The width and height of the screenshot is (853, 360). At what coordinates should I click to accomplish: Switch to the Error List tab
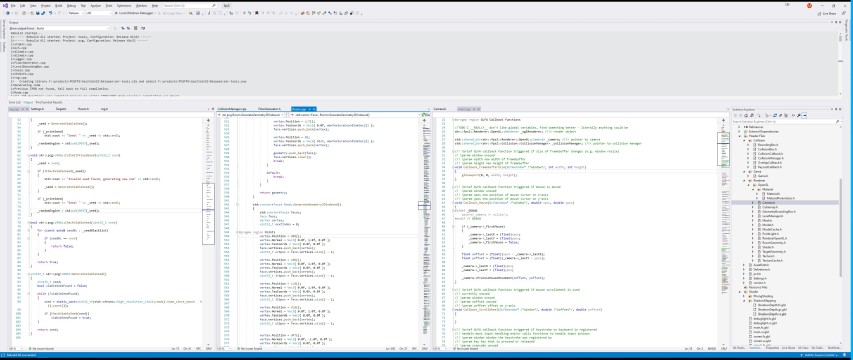pyautogui.click(x=15, y=102)
